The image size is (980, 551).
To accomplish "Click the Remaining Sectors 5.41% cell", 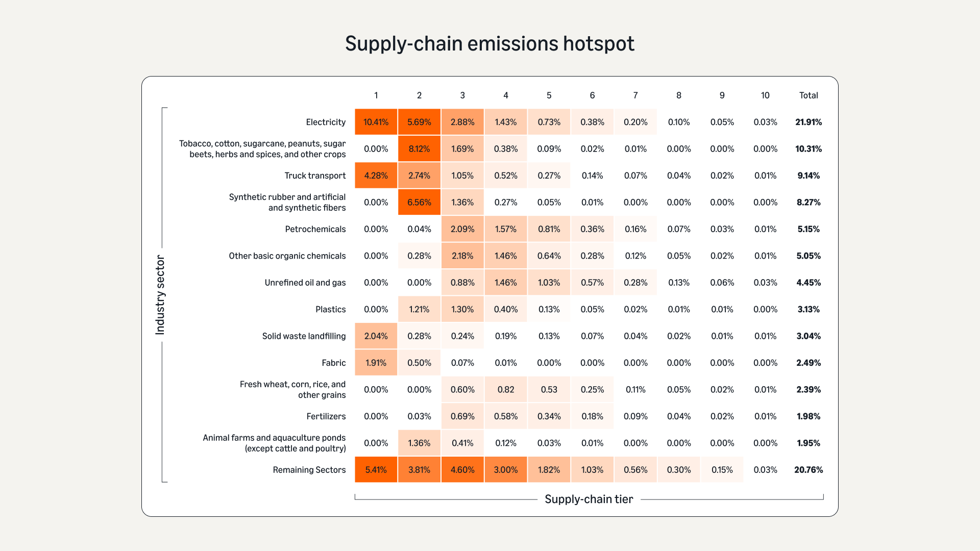I will click(x=376, y=470).
